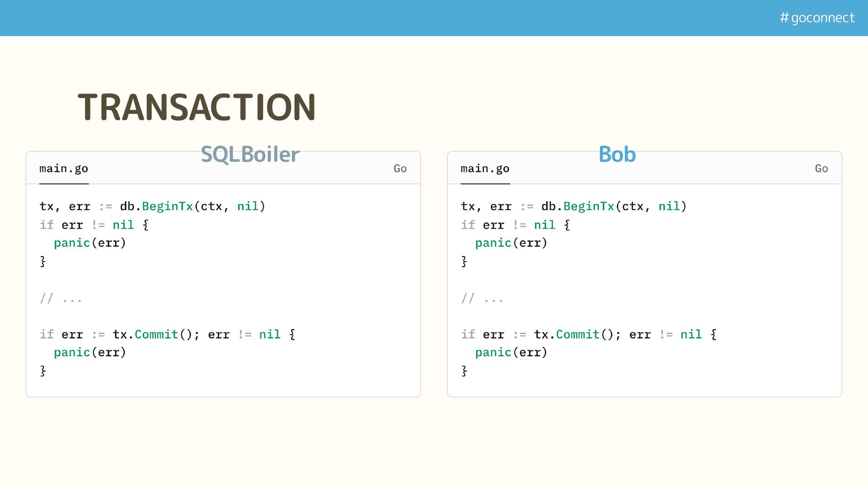This screenshot has height=488, width=868.
Task: Click BeginTx in the Bob code
Action: click(x=589, y=206)
